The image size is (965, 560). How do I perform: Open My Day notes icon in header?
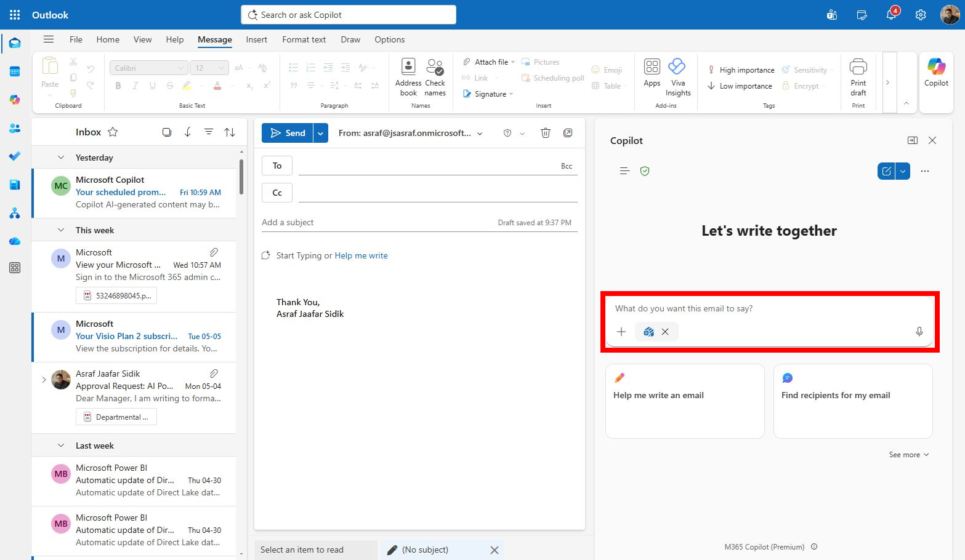click(862, 15)
